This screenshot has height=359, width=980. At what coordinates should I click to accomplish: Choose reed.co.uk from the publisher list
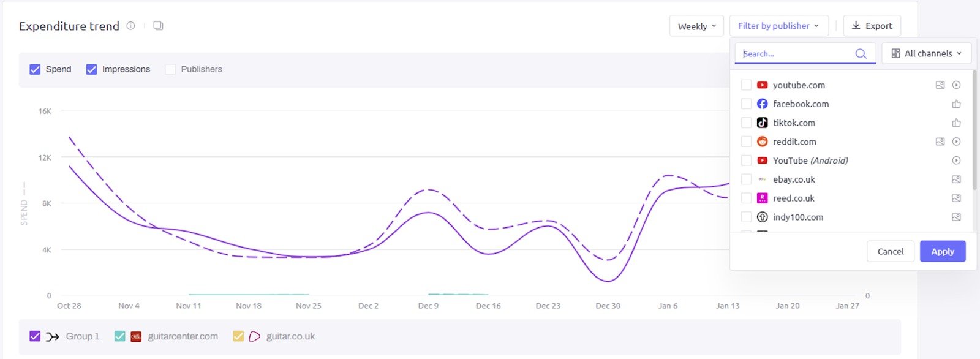(746, 198)
